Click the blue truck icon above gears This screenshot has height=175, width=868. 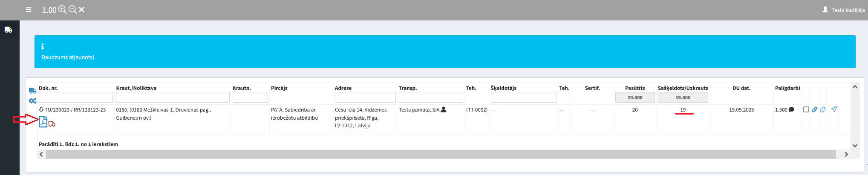click(x=32, y=91)
